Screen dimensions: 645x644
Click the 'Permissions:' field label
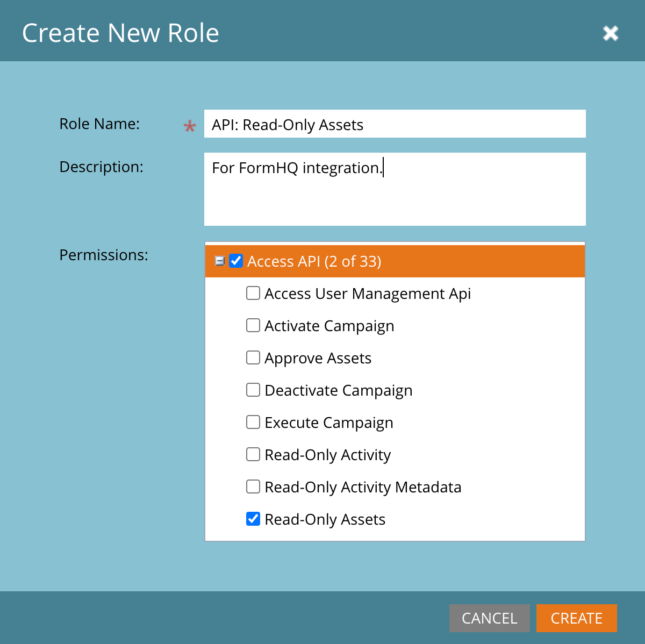click(x=104, y=255)
